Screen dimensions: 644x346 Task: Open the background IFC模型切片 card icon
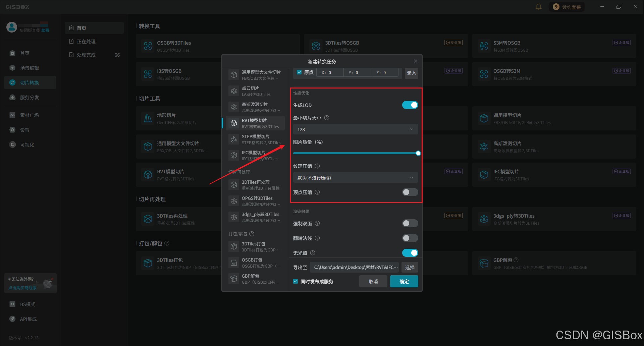(x=484, y=175)
